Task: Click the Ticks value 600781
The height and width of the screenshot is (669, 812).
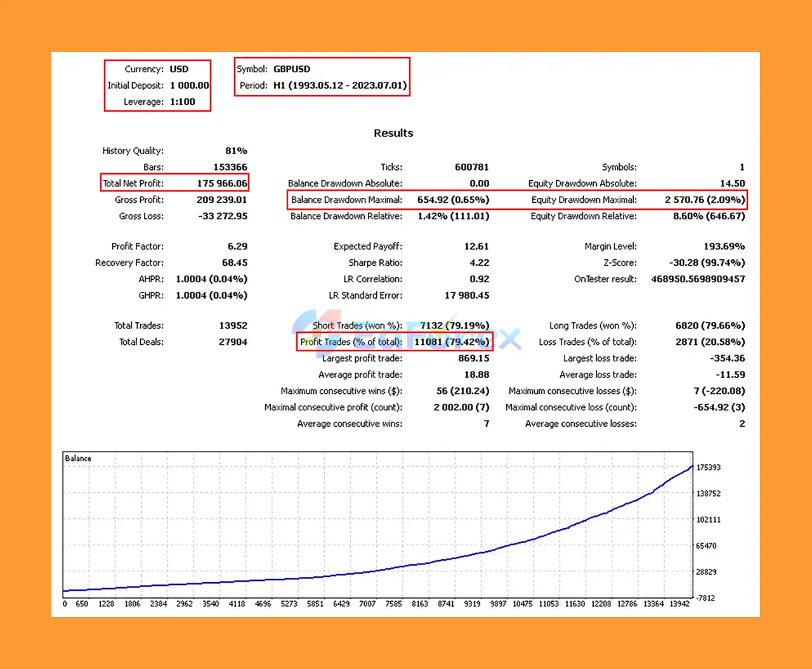Action: pos(472,167)
